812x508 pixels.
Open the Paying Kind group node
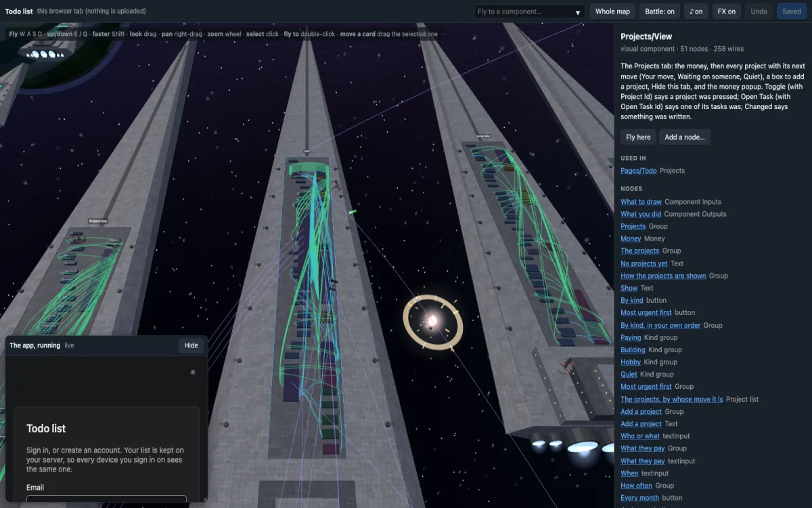631,337
